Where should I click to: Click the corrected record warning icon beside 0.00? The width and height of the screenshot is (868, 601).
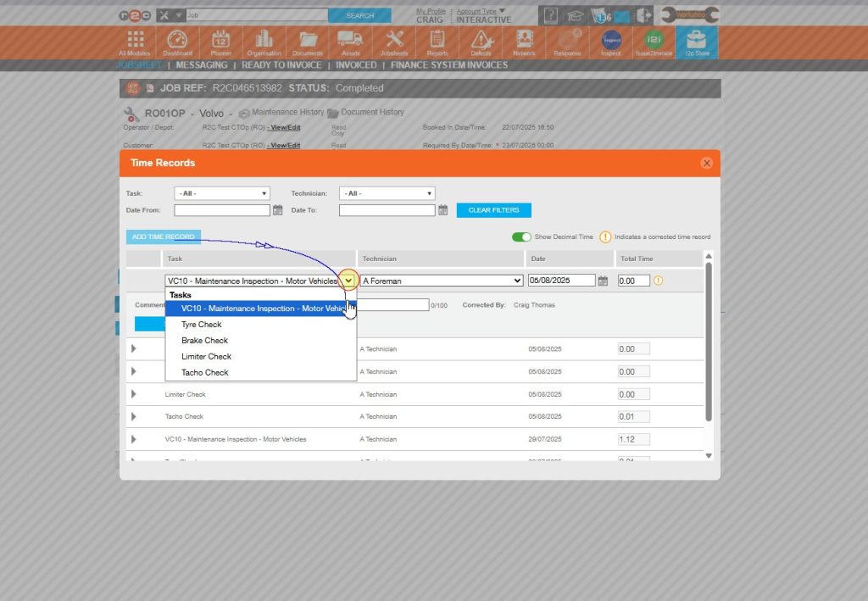point(658,281)
